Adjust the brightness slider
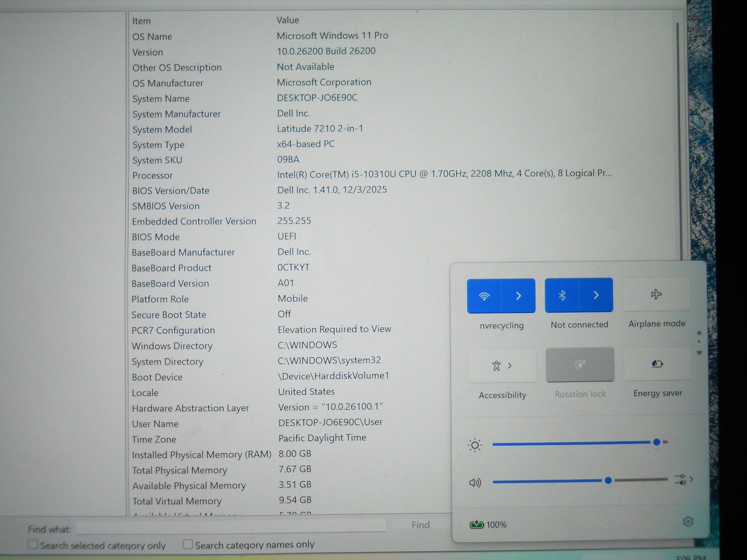This screenshot has height=560, width=747. (580, 442)
